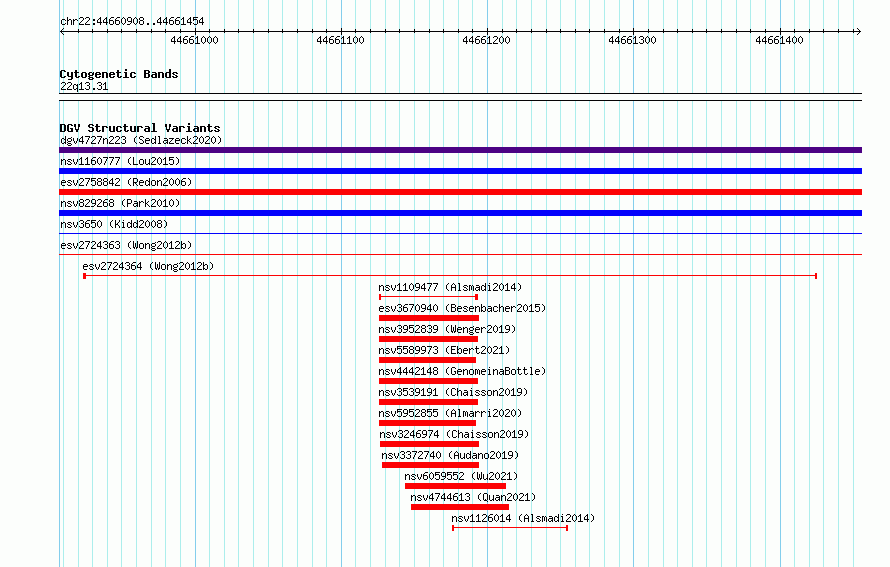Click the ruler's left arrow end
Screen dimensions: 890x567
[62, 32]
